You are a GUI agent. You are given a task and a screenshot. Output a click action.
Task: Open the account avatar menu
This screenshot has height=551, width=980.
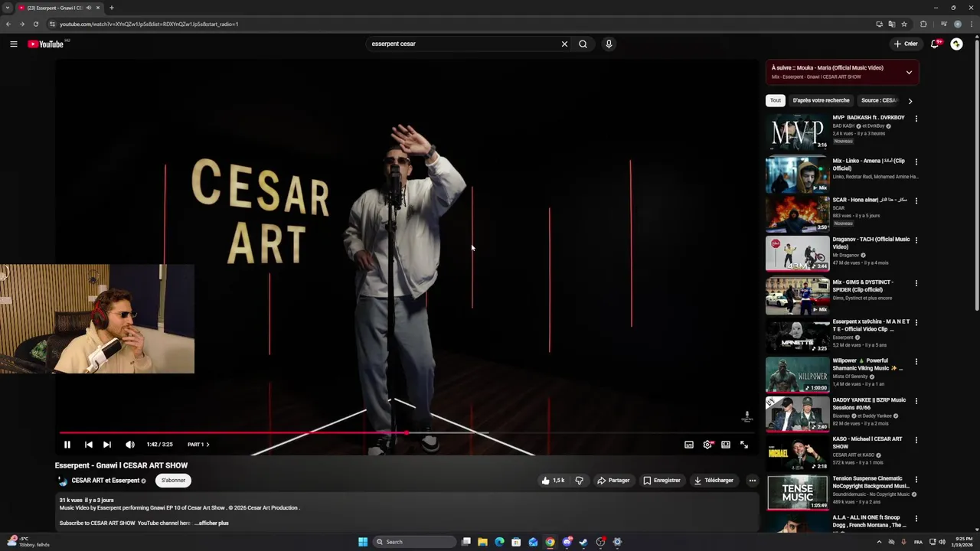[956, 44]
